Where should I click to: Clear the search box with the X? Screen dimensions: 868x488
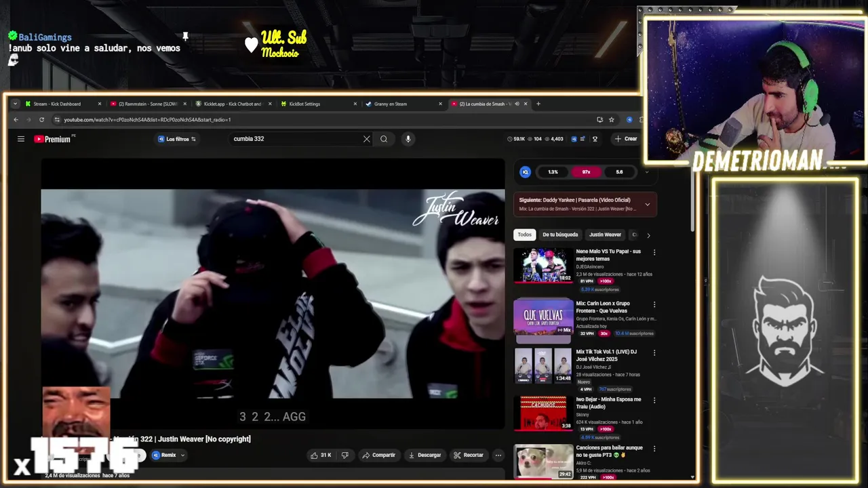[x=367, y=139]
